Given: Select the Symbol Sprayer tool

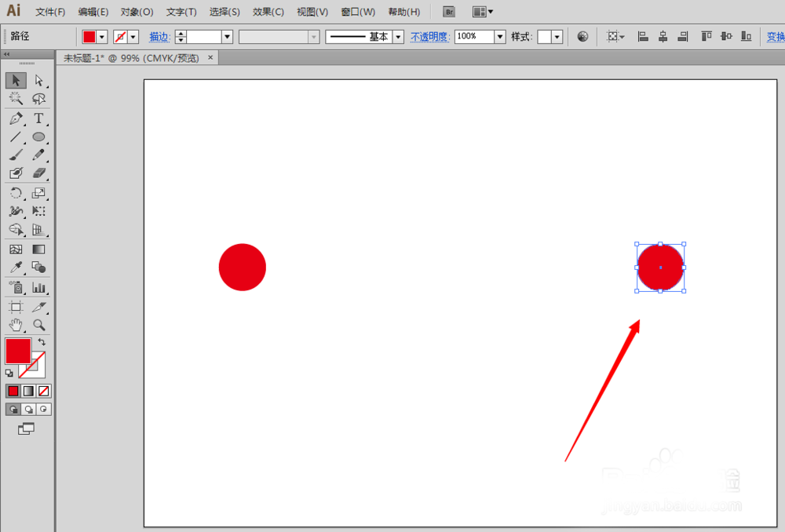Looking at the screenshot, I should tap(16, 287).
